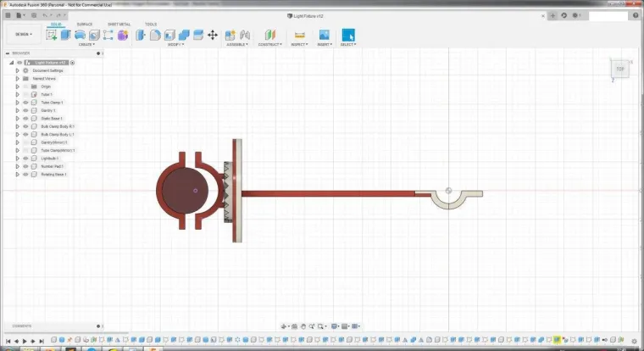Click the Top face of view cube
644x351 pixels.
coord(620,69)
